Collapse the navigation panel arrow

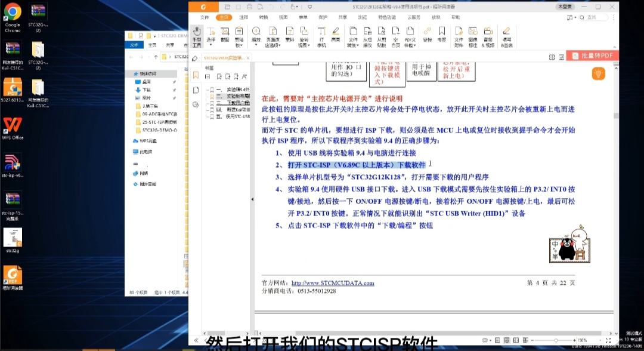[252, 199]
